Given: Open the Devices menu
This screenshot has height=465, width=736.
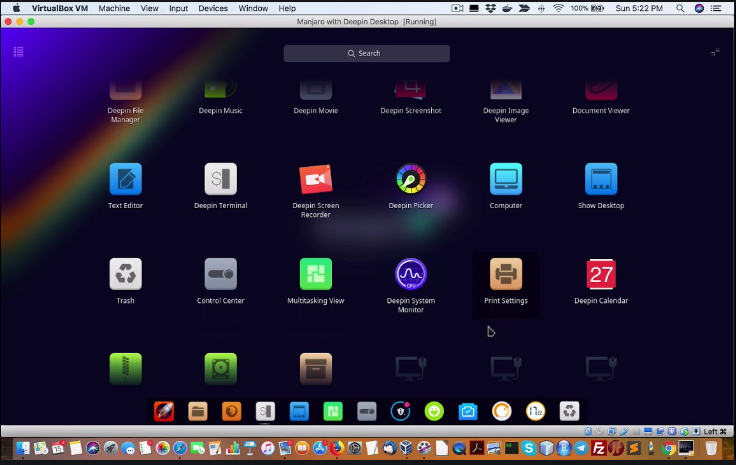Looking at the screenshot, I should tap(213, 8).
